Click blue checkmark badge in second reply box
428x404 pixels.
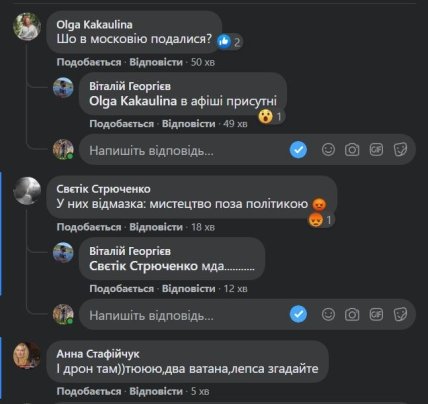[x=298, y=314]
